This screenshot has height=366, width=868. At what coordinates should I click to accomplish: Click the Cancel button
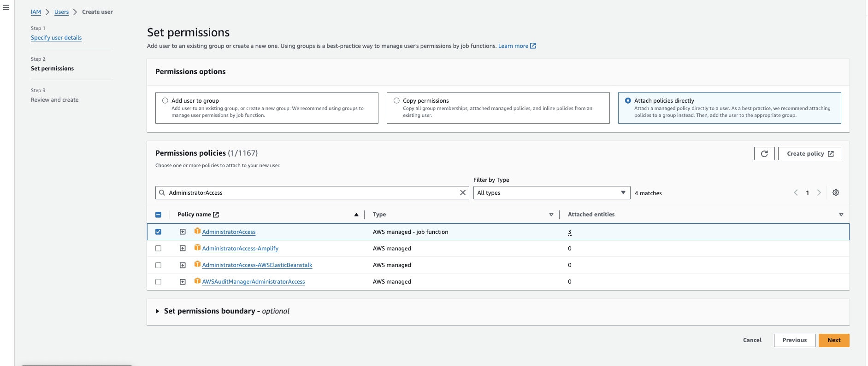752,340
